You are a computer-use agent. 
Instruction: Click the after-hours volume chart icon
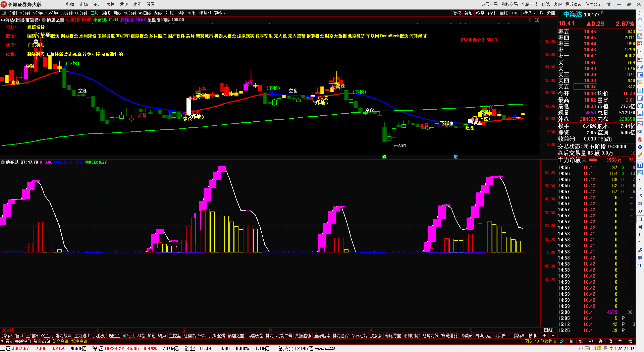633,153
